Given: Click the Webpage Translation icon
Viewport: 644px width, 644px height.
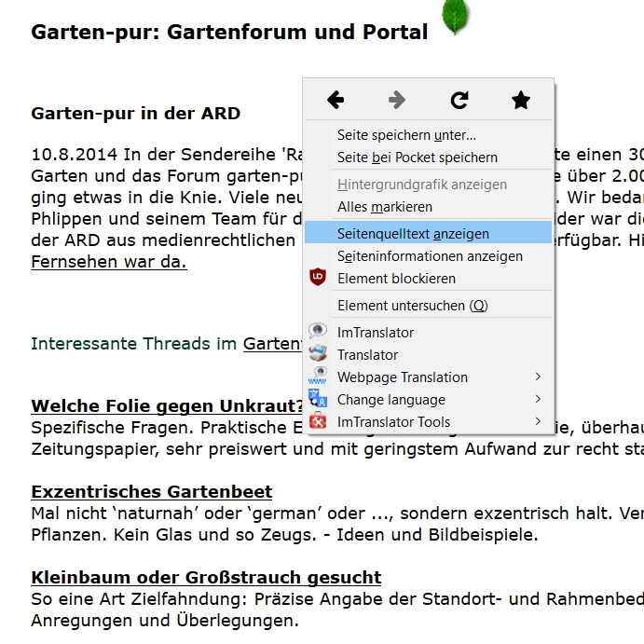Looking at the screenshot, I should click(319, 377).
